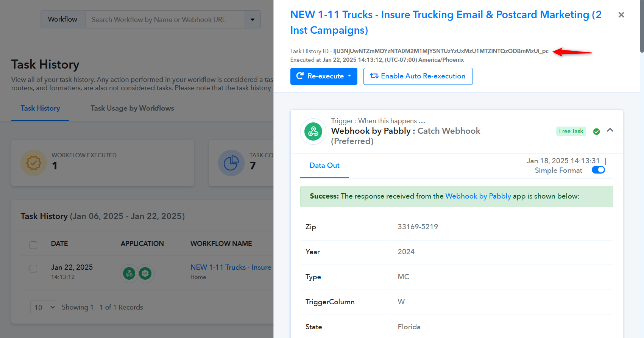Image resolution: width=644 pixels, height=338 pixels.
Task: Open the NEW 1-11 Trucks workflow link in table
Action: [x=231, y=268]
